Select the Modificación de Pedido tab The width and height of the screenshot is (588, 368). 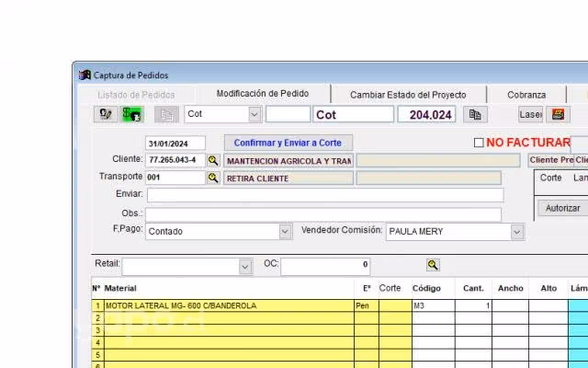coord(263,94)
